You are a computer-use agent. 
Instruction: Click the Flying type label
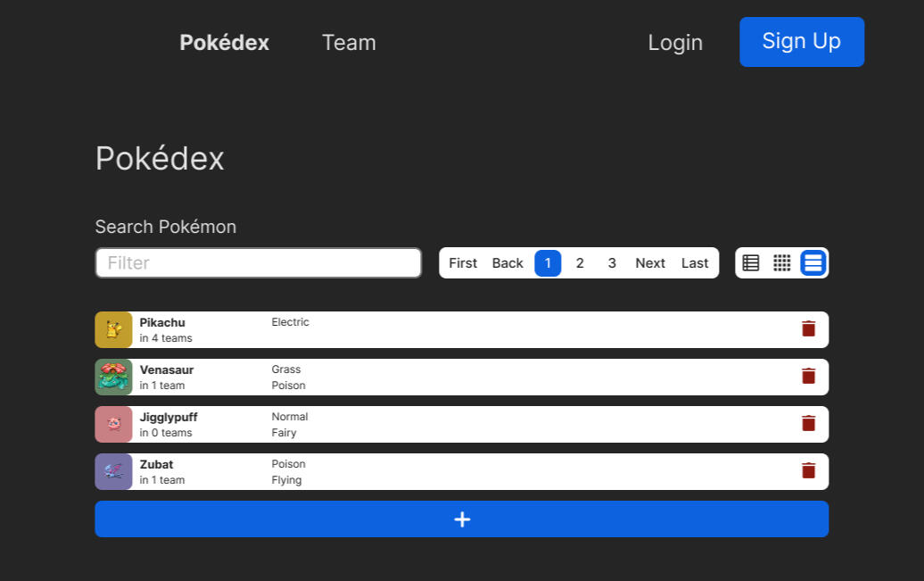pyautogui.click(x=287, y=480)
